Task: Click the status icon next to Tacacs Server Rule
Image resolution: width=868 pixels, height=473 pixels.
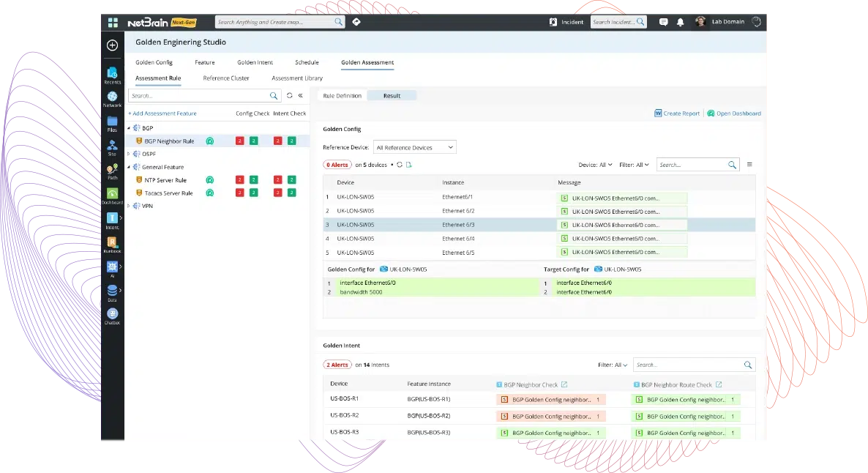Action: pyautogui.click(x=210, y=193)
